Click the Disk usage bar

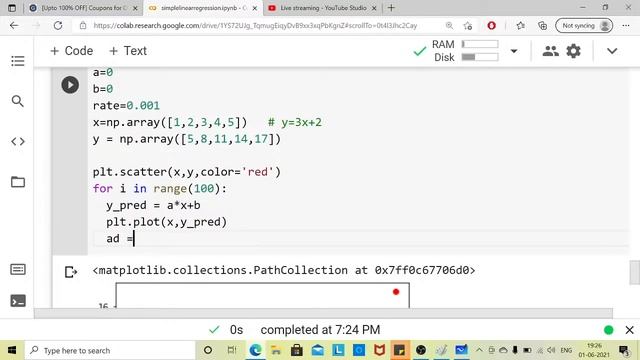tap(480, 57)
